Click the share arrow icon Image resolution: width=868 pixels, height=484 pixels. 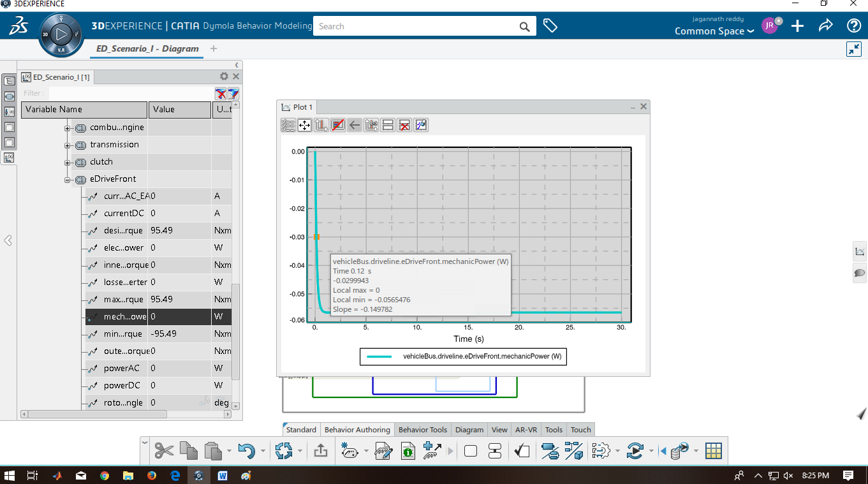point(826,26)
